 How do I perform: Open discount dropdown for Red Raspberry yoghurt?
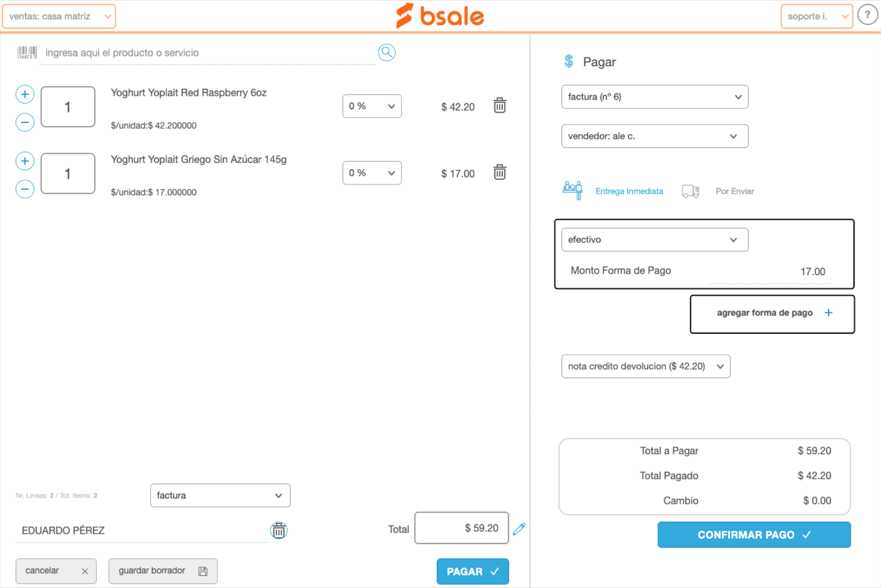coord(372,106)
